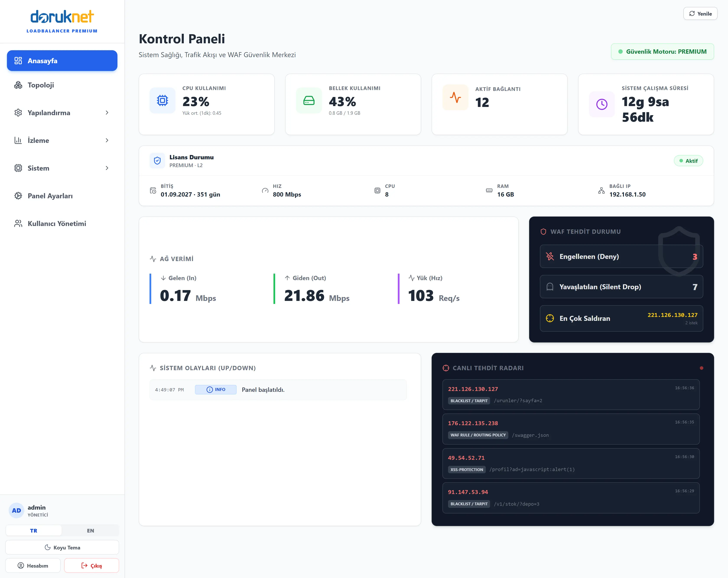Screen dimensions: 728x578
Task: Enable Koyu Tema dark mode
Action: tap(62, 547)
